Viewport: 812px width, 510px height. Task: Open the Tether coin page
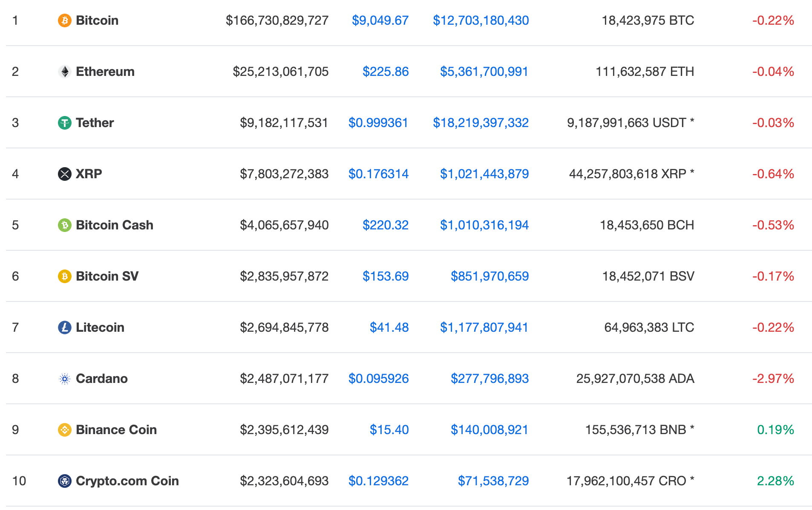pos(95,123)
